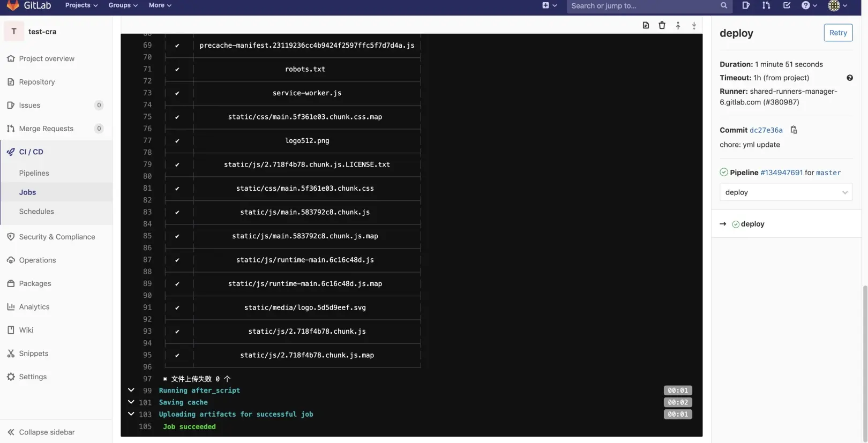This screenshot has height=443, width=868.
Task: Click the Job succeeded log text
Action: coord(189,426)
